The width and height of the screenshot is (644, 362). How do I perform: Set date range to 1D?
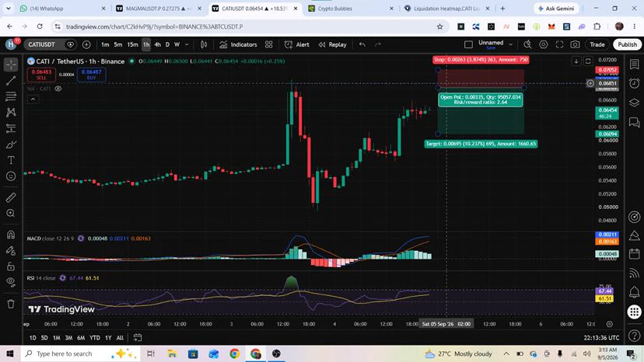click(33, 338)
